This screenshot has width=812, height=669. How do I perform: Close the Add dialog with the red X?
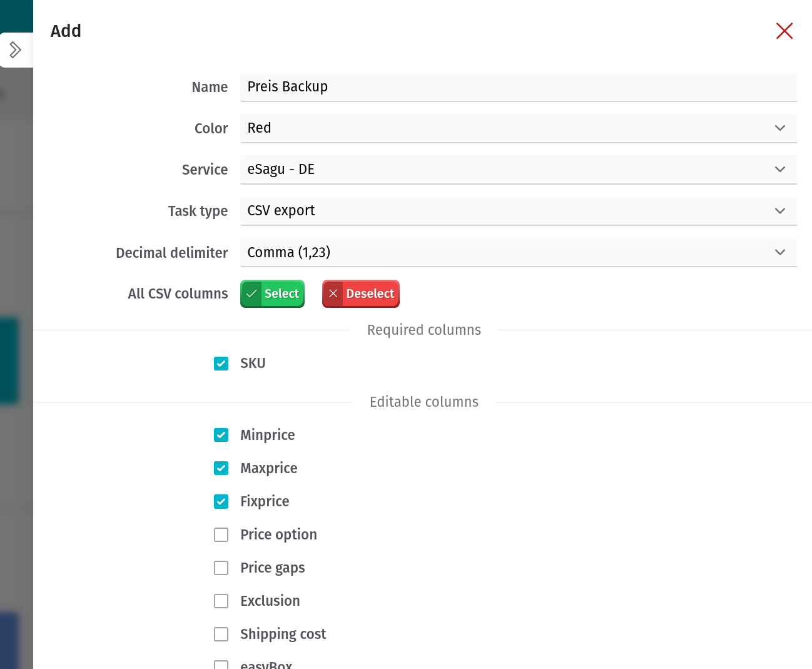[x=784, y=31]
